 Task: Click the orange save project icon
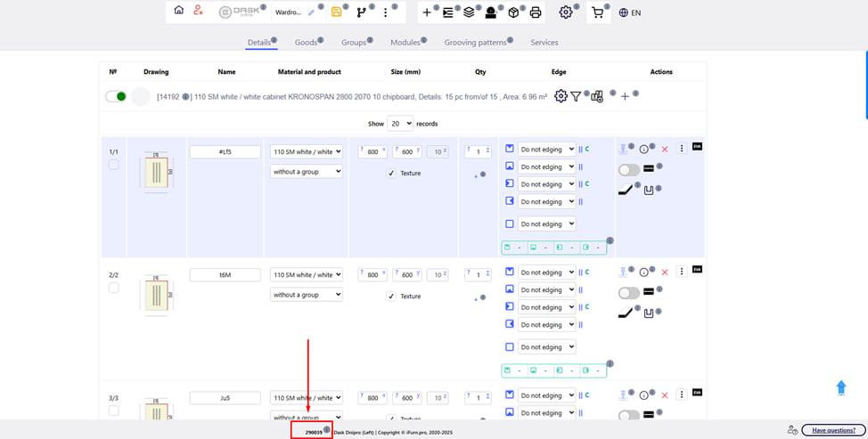tap(336, 12)
